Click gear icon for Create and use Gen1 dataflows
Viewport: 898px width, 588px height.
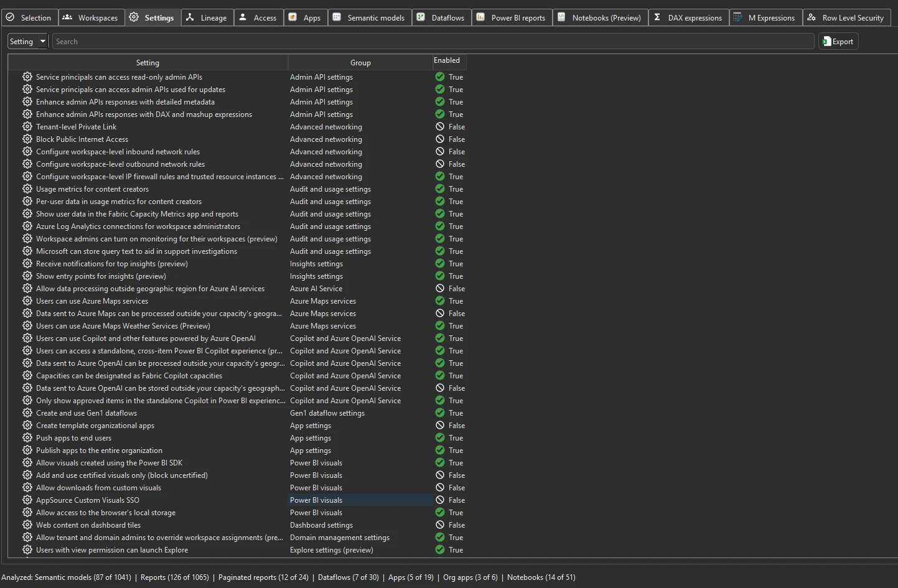click(27, 413)
